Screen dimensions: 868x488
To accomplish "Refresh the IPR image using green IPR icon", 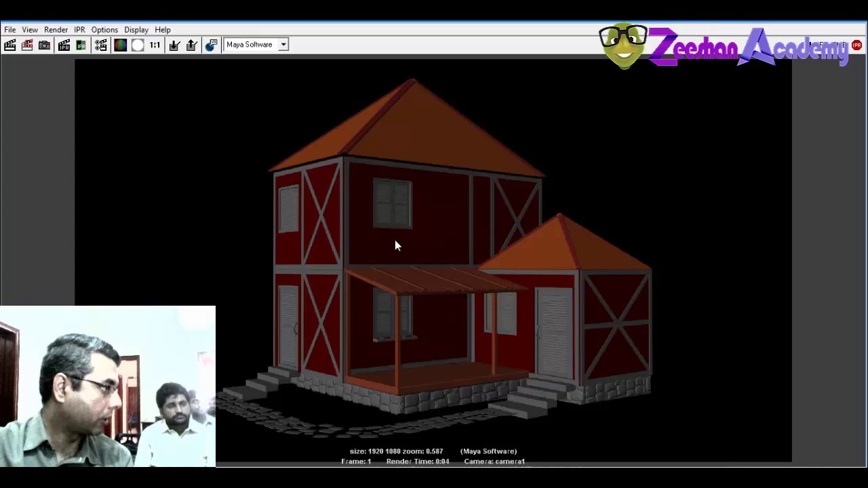I will (x=81, y=45).
